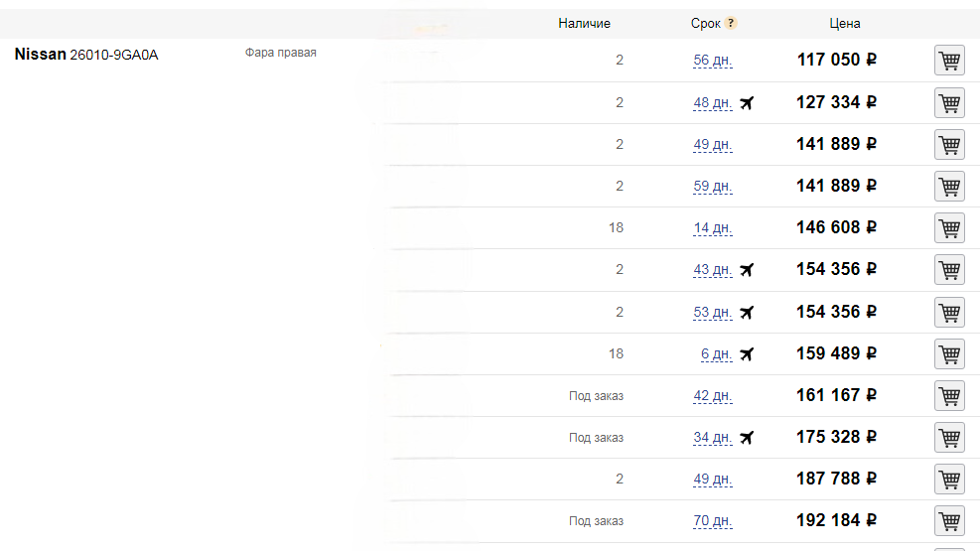Viewport: 980px width, 551px height.
Task: Add the 192 184 ₽ offer to cart
Action: point(949,521)
